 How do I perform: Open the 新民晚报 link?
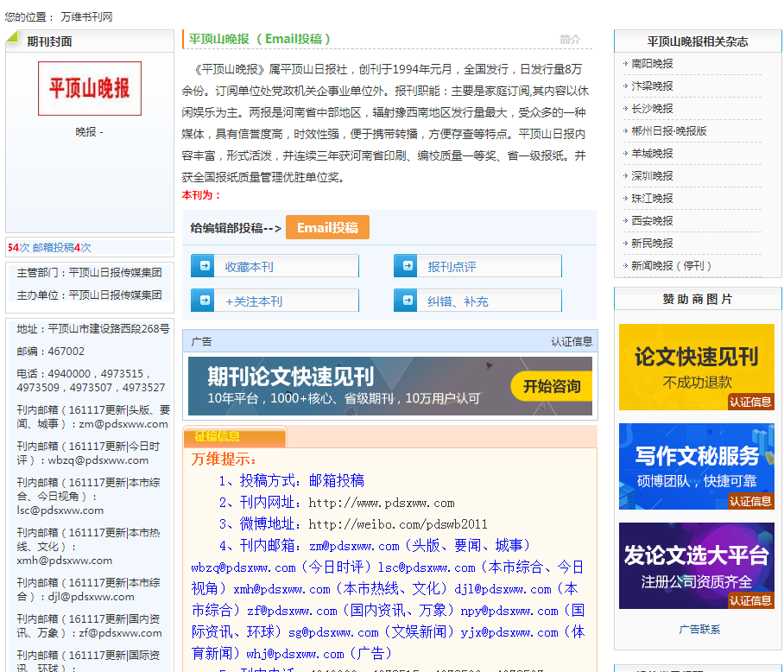click(652, 244)
